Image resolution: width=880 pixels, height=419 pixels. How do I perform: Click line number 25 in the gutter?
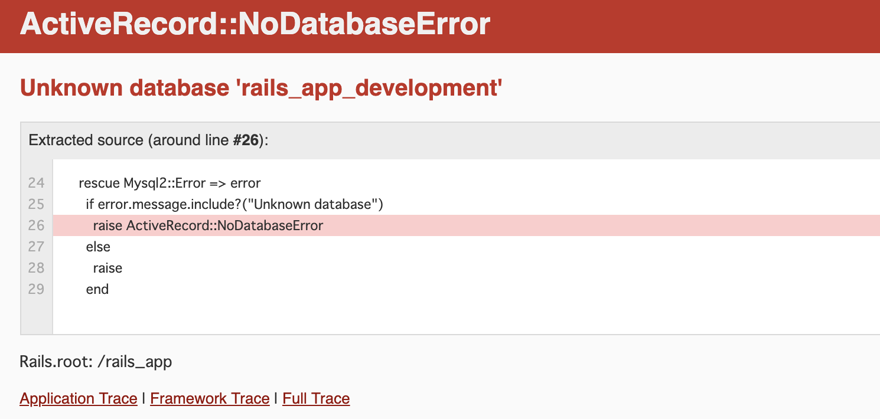click(36, 204)
